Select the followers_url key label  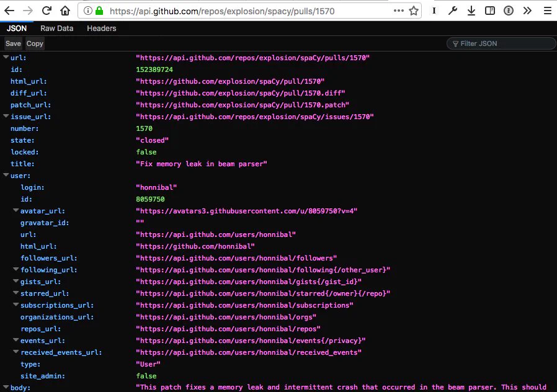tap(48, 258)
